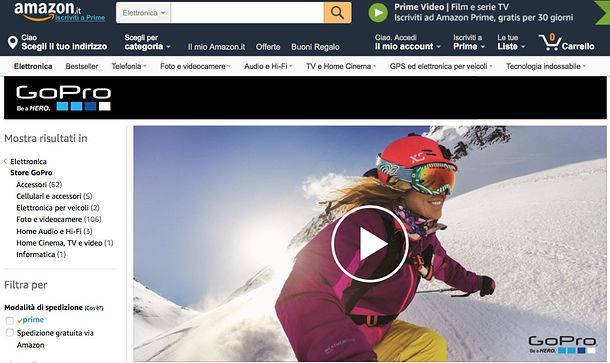Open Tecnologia indossabile menu
610x363 pixels.
pos(546,67)
